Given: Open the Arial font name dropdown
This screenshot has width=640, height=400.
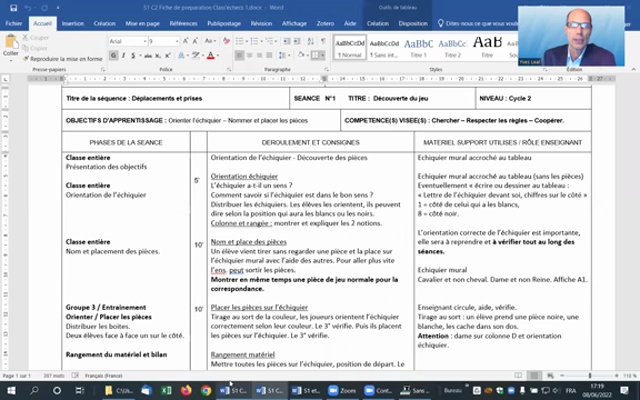Looking at the screenshot, I should coord(127,41).
